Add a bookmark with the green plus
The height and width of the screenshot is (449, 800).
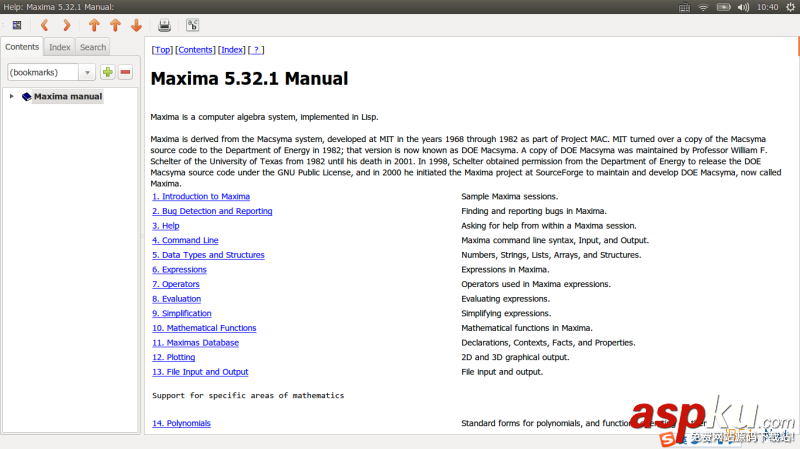click(x=108, y=72)
